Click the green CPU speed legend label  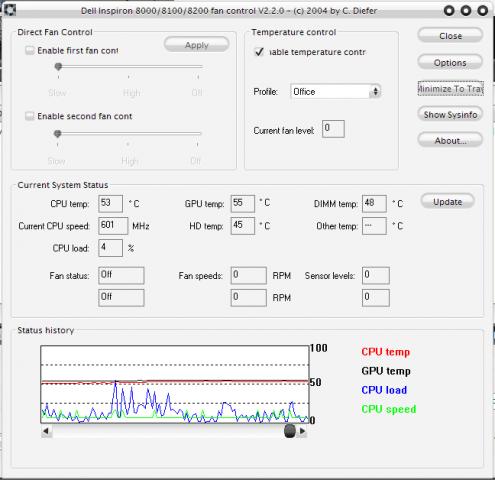[389, 409]
